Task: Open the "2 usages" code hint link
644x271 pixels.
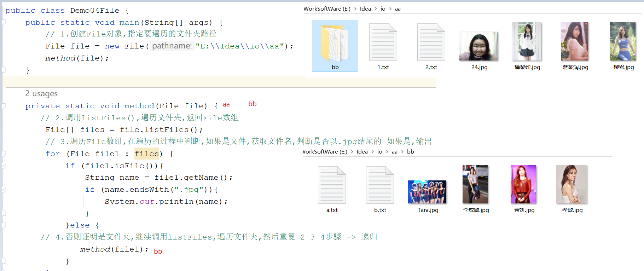Action: (x=41, y=94)
